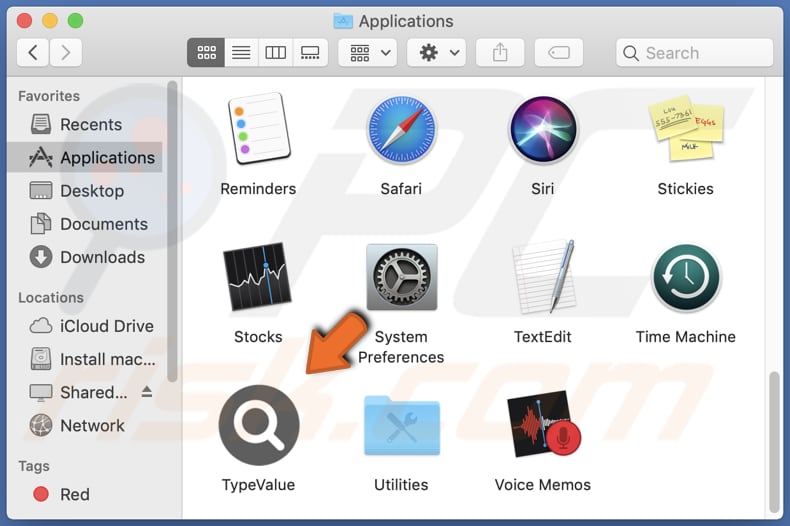Click the sidebar vertical scrollbar
The height and width of the screenshot is (526, 790).
pos(172,231)
